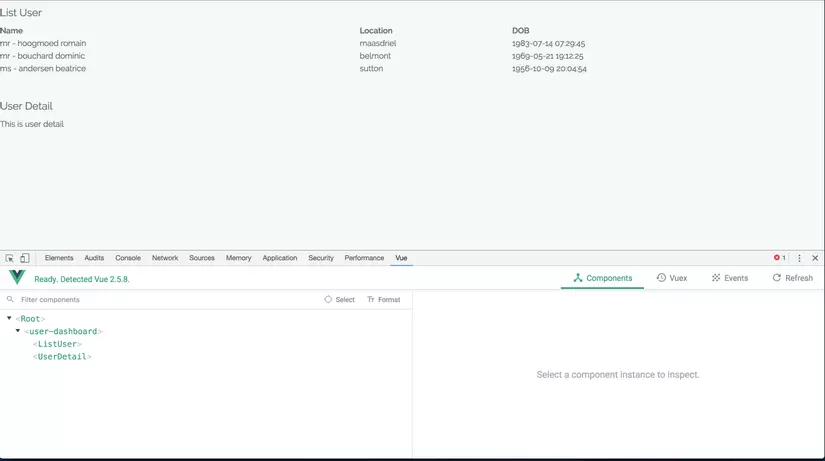Image resolution: width=825 pixels, height=461 pixels.
Task: Collapse the user-dashboard node arrow
Action: click(x=18, y=330)
